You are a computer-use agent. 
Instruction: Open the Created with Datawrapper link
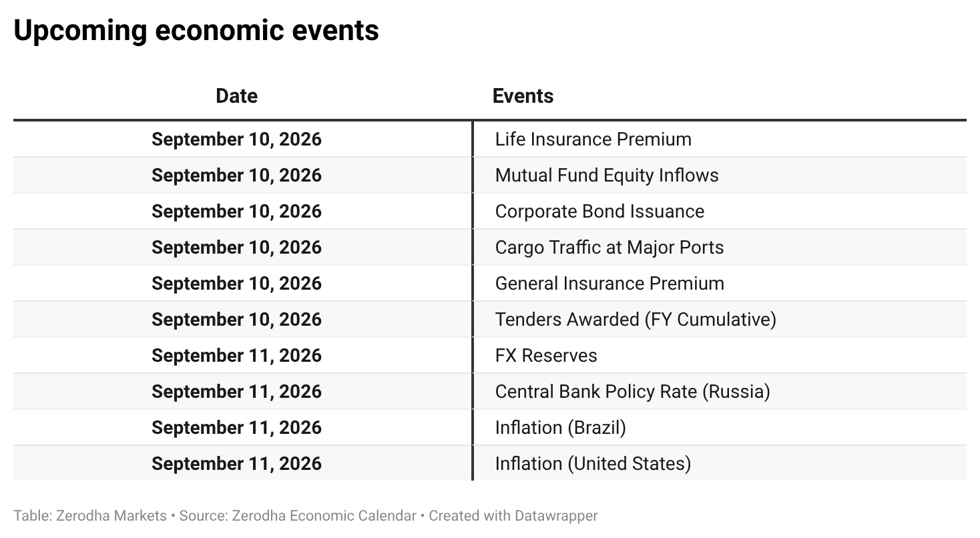click(513, 516)
